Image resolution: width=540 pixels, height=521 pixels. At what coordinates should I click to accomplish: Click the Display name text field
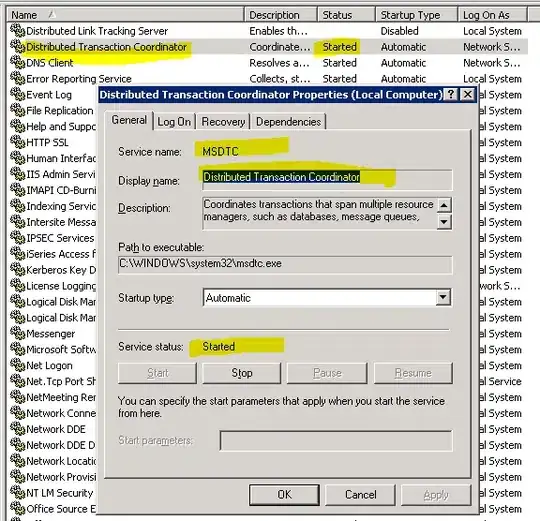[327, 179]
